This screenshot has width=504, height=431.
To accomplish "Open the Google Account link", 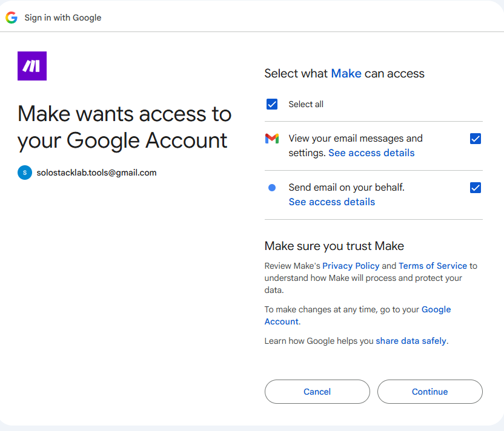I will [357, 315].
